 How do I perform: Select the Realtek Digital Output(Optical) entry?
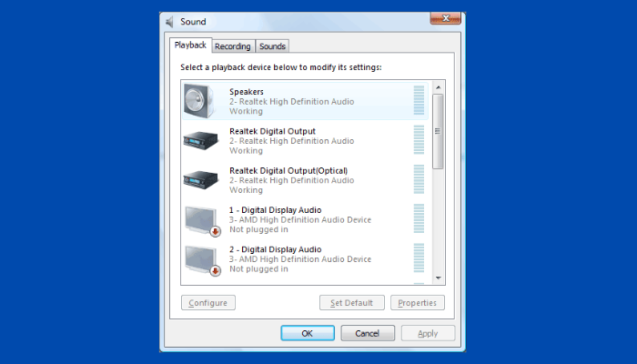click(x=288, y=170)
